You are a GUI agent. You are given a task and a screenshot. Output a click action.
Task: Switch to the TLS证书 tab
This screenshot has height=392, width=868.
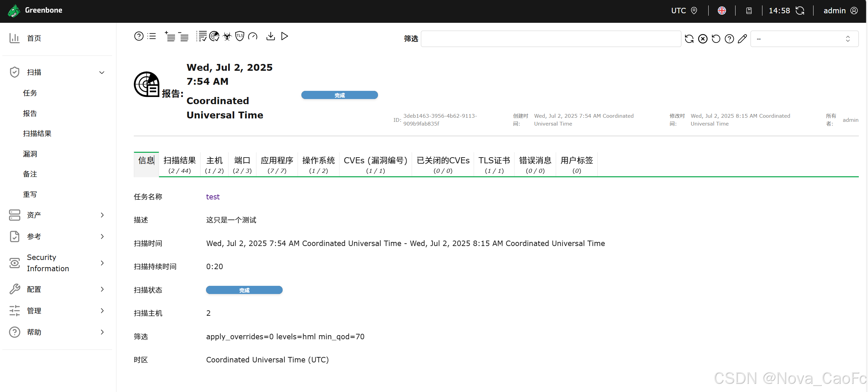pyautogui.click(x=494, y=164)
